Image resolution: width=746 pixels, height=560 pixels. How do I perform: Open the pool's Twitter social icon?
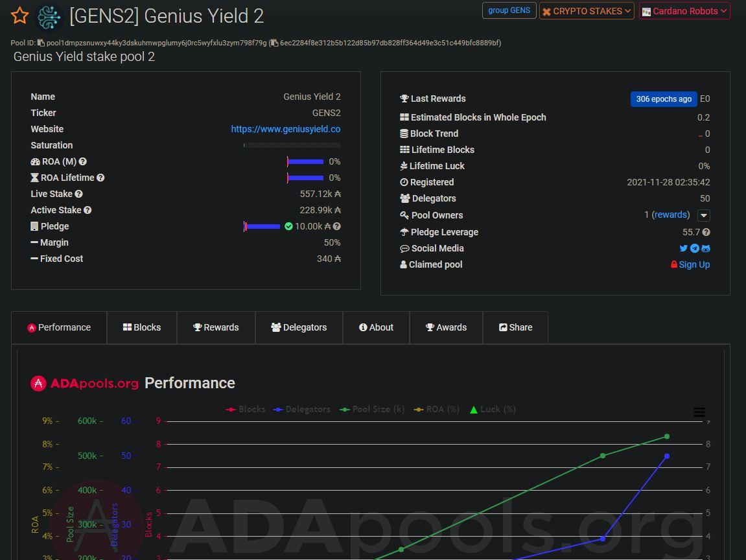(683, 248)
